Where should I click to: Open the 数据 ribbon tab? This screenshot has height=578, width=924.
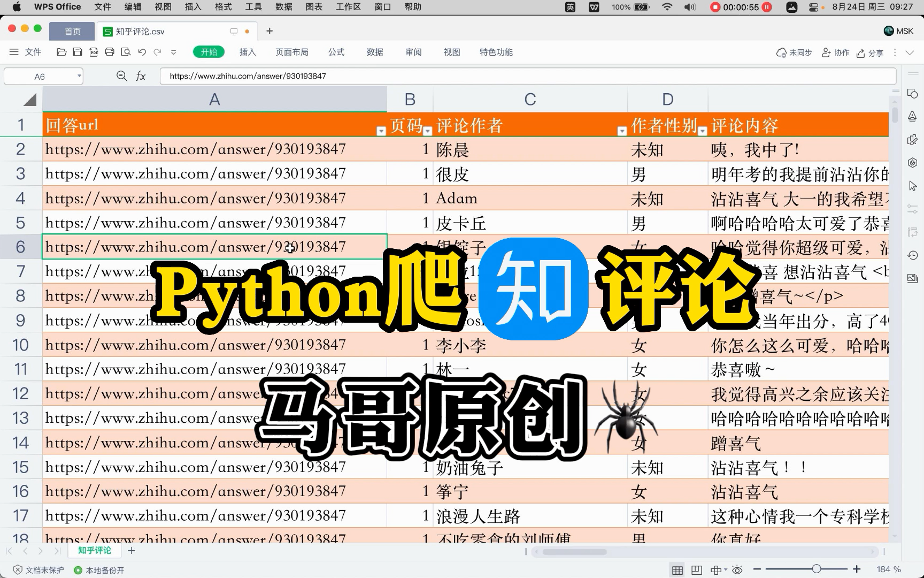(375, 52)
